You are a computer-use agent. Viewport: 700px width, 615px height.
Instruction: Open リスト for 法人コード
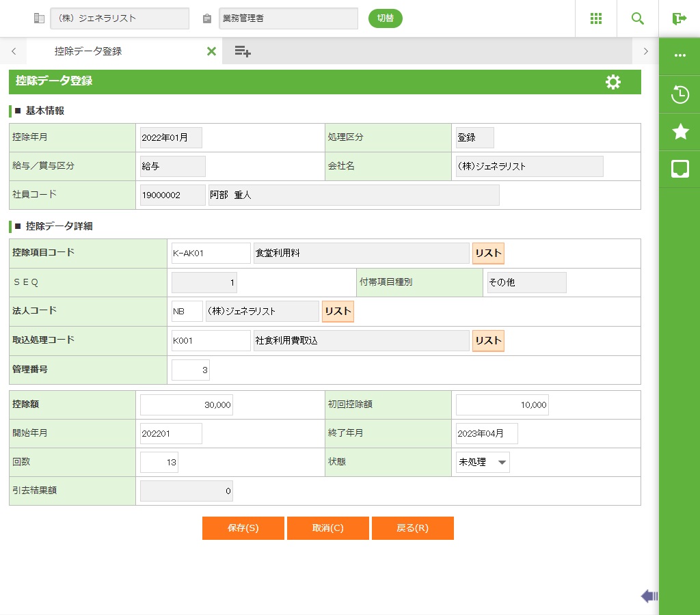point(338,312)
